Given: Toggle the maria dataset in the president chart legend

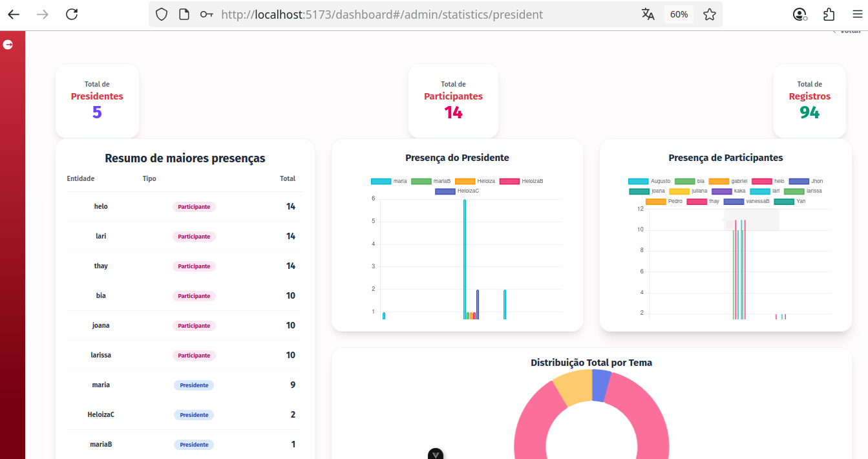Looking at the screenshot, I should pyautogui.click(x=389, y=181).
